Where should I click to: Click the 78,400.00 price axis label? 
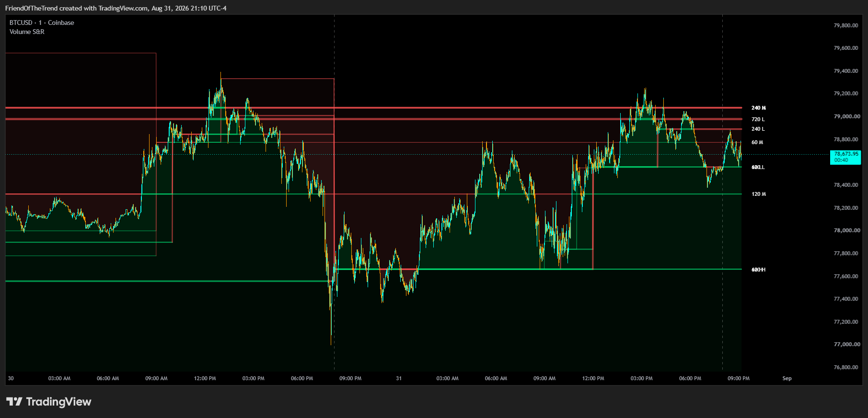tap(846, 185)
